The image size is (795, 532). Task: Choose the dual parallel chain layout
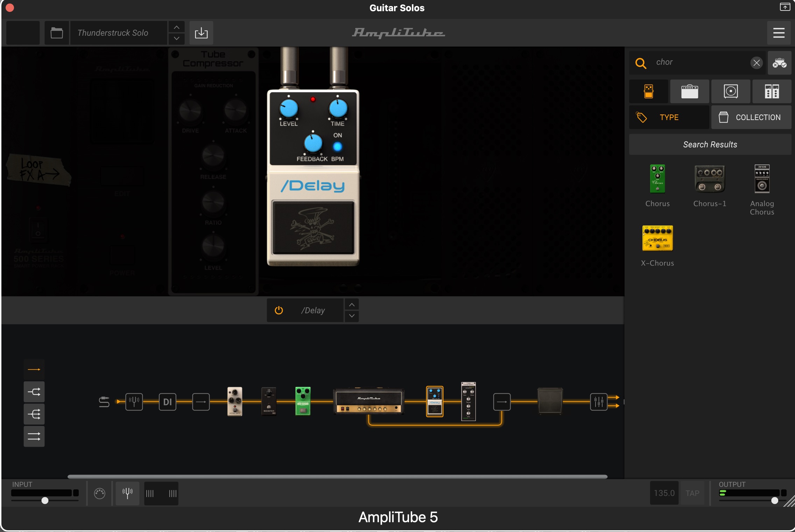(x=34, y=436)
